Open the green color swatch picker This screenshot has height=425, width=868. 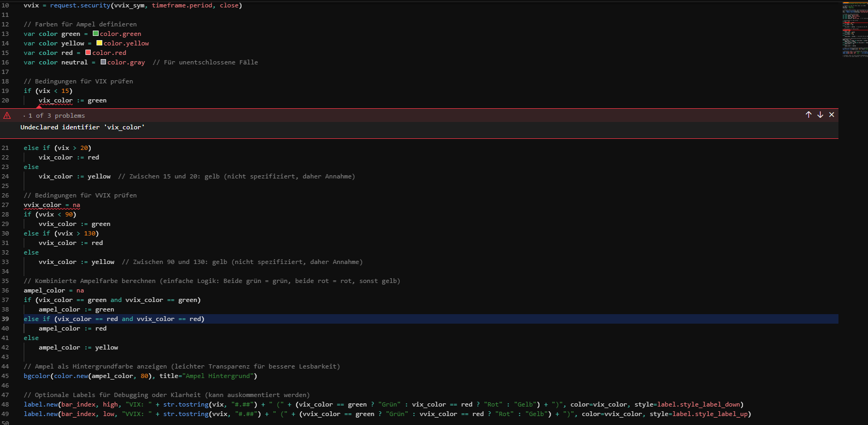[95, 34]
